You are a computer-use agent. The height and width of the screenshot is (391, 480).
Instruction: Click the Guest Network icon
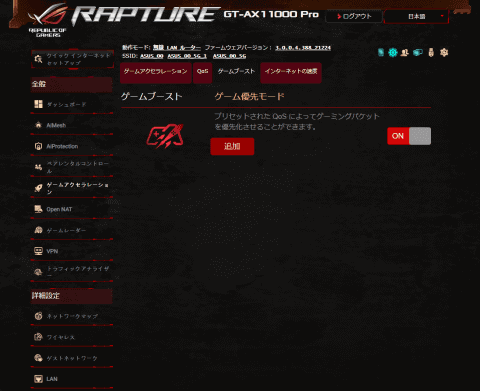pyautogui.click(x=38, y=358)
